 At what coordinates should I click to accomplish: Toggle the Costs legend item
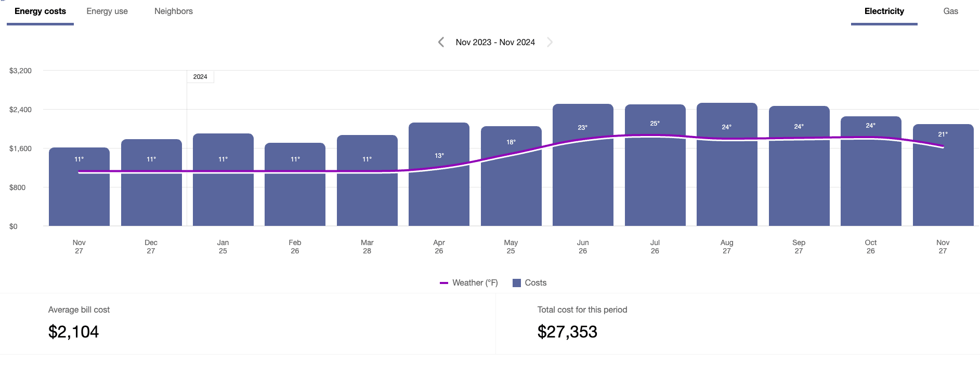[536, 282]
